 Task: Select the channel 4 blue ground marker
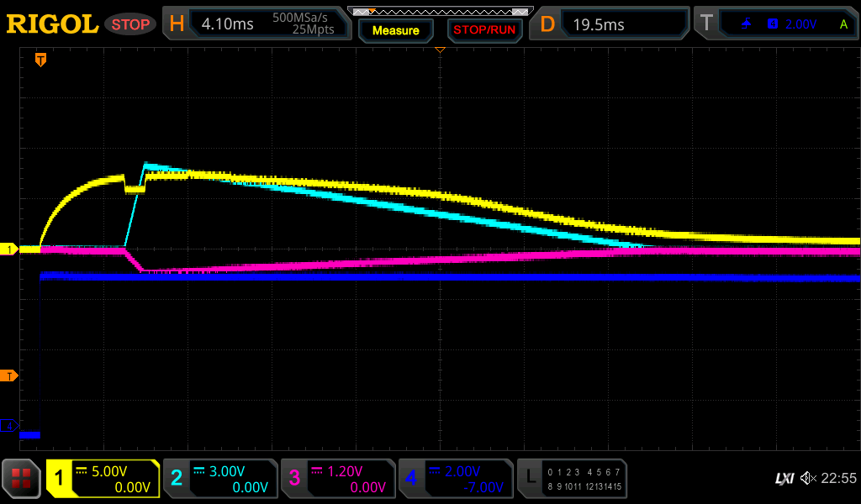click(x=9, y=426)
